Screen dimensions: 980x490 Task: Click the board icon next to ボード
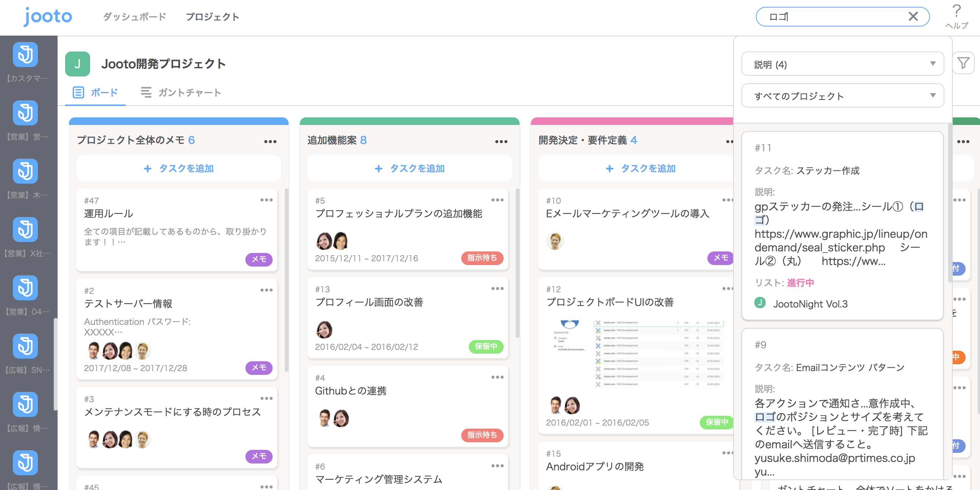[78, 92]
